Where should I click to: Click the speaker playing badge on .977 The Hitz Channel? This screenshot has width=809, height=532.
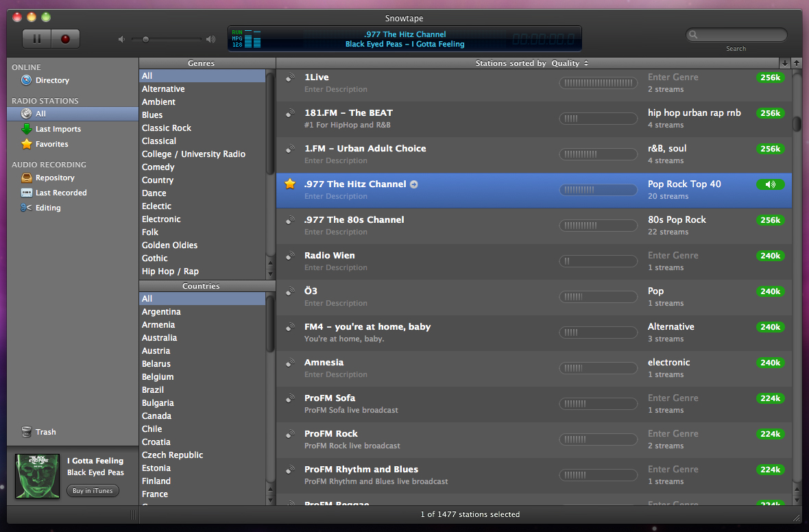coord(771,184)
